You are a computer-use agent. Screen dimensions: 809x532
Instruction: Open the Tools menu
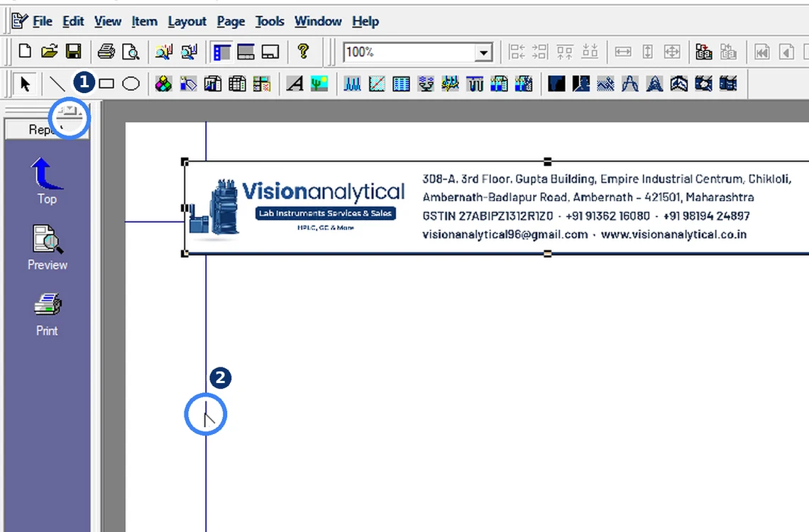pos(270,21)
